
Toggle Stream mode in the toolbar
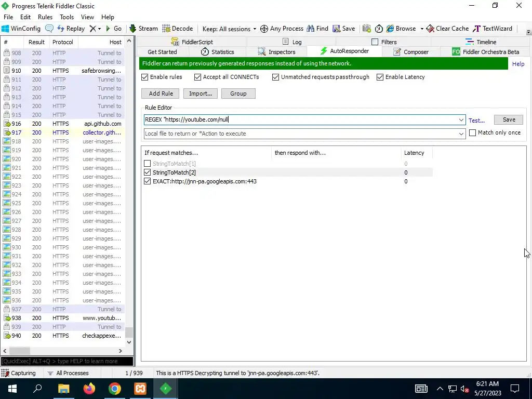pos(144,29)
